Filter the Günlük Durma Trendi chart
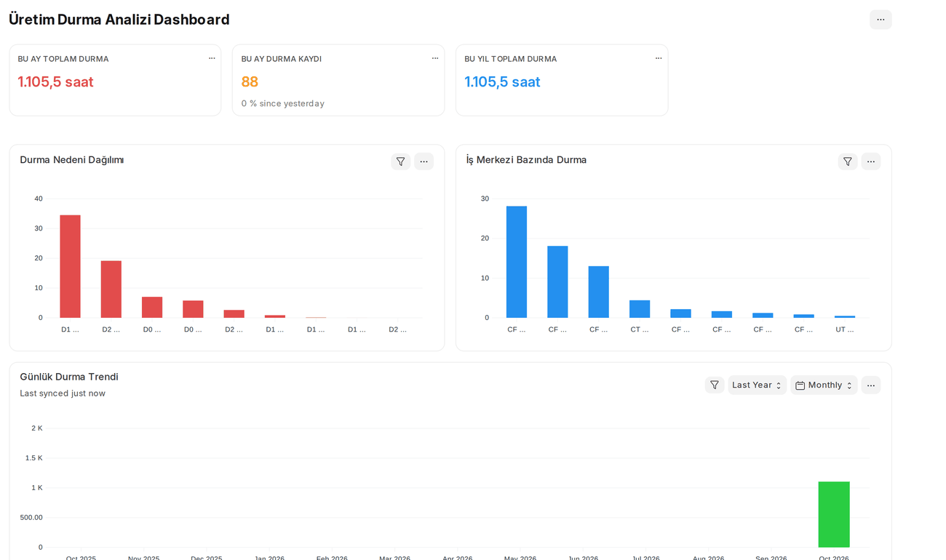 point(715,385)
